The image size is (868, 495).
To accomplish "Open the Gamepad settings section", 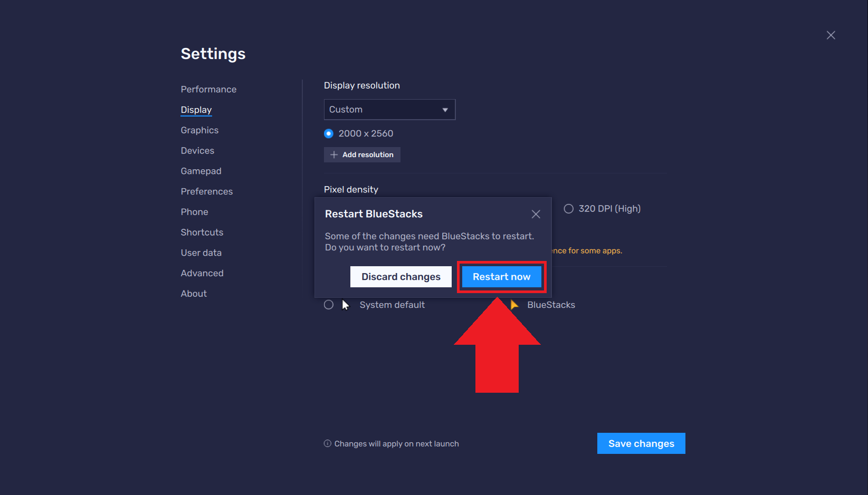I will [x=201, y=171].
